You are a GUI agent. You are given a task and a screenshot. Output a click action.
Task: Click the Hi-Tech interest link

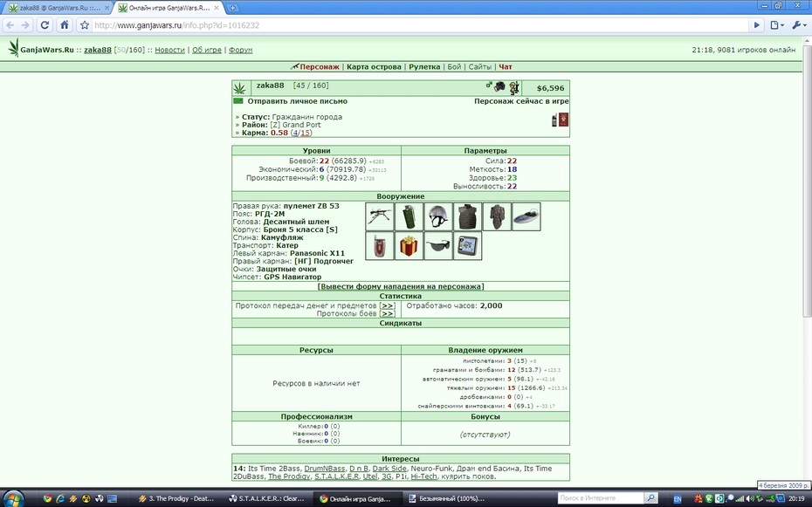424,476
